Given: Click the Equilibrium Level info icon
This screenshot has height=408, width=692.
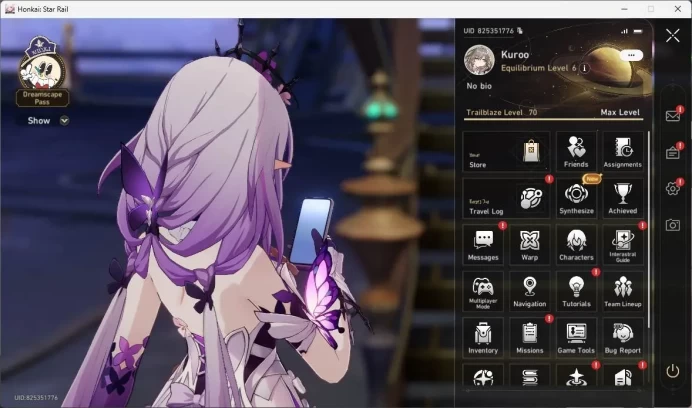Looking at the screenshot, I should coord(584,68).
